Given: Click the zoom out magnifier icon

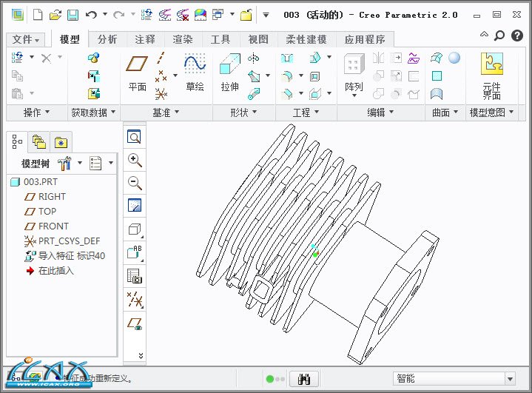Looking at the screenshot, I should point(135,183).
